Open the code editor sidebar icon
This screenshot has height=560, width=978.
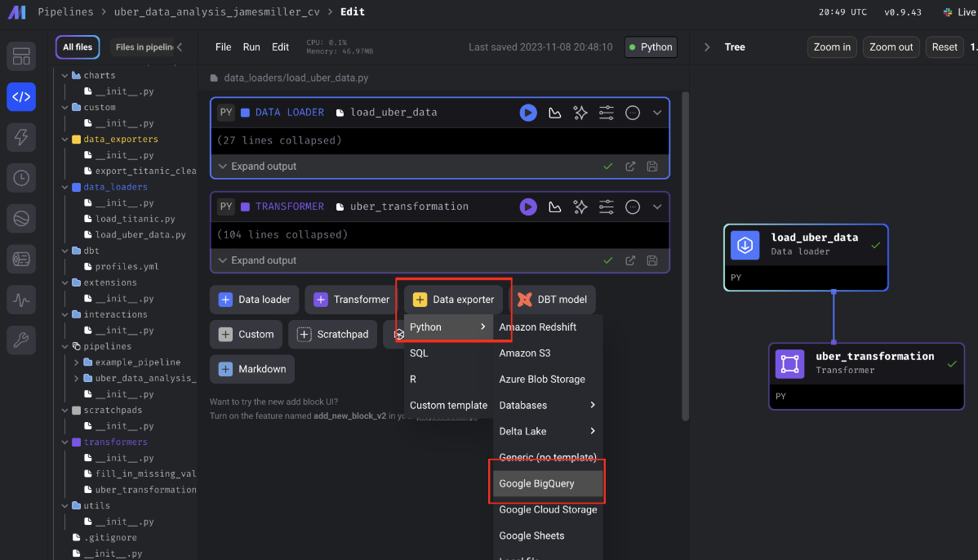coord(21,96)
